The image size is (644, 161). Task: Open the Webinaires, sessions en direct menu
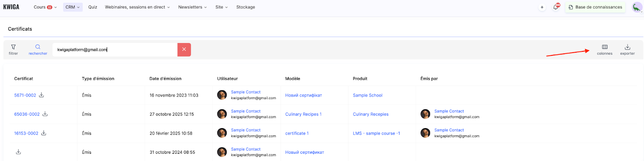(137, 7)
